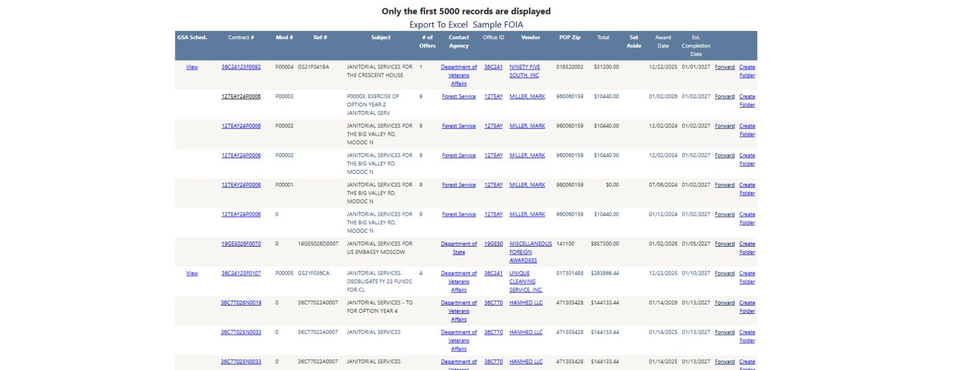This screenshot has height=370, width=980.
Task: Create Folder for row awarded 01/12/2024
Action: [747, 219]
